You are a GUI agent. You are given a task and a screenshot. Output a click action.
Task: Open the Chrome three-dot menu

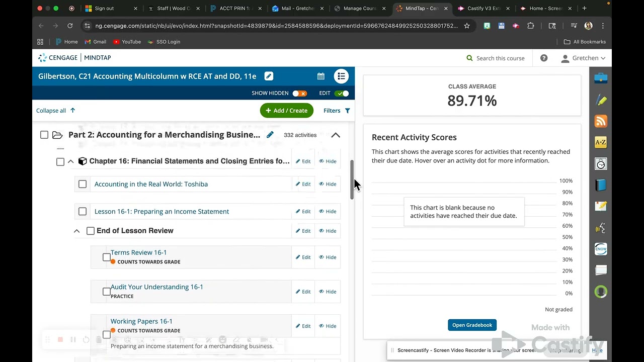(x=603, y=26)
